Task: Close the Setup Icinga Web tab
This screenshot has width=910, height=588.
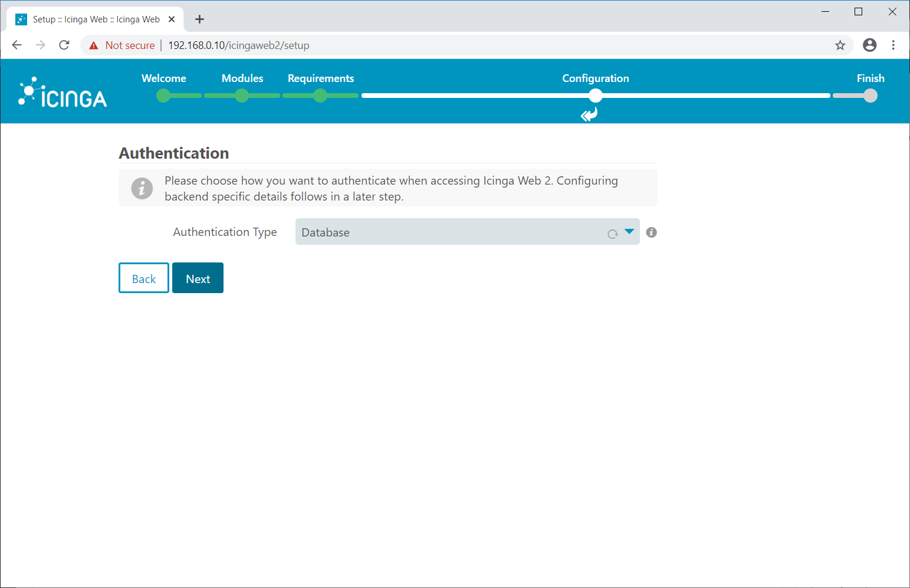Action: coord(172,19)
